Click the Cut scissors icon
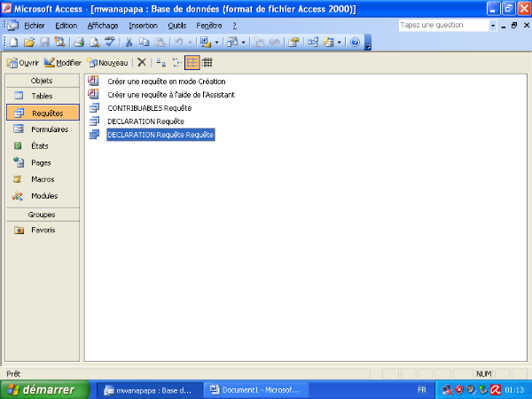This screenshot has width=532, height=399. [129, 43]
